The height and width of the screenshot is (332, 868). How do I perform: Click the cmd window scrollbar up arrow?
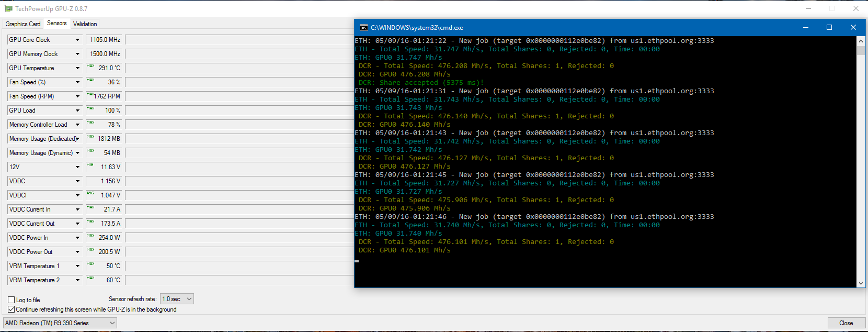[x=861, y=40]
